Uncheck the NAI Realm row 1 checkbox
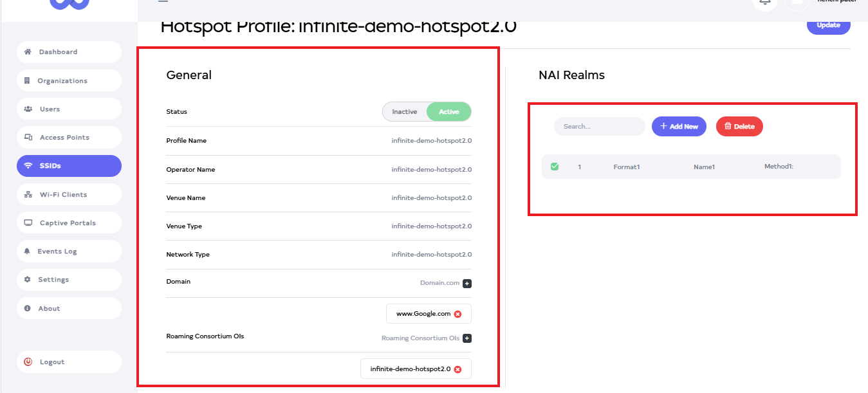The height and width of the screenshot is (393, 868). click(555, 167)
